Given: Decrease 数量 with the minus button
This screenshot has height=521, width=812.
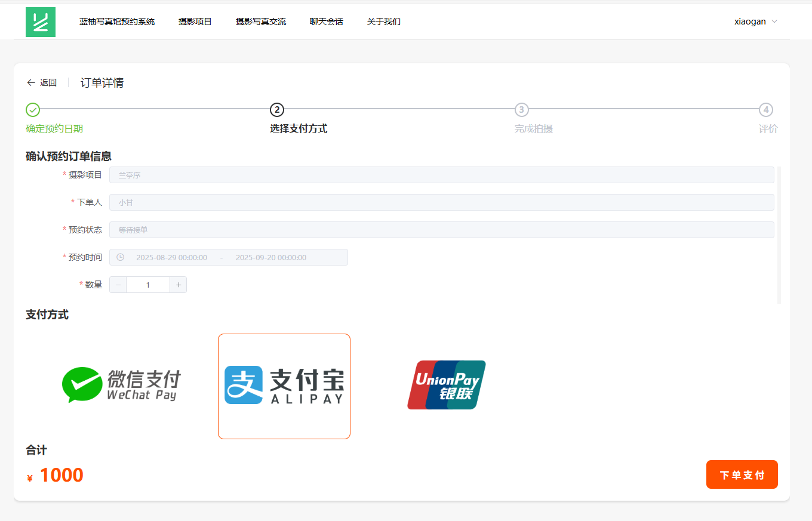Looking at the screenshot, I should tap(118, 285).
